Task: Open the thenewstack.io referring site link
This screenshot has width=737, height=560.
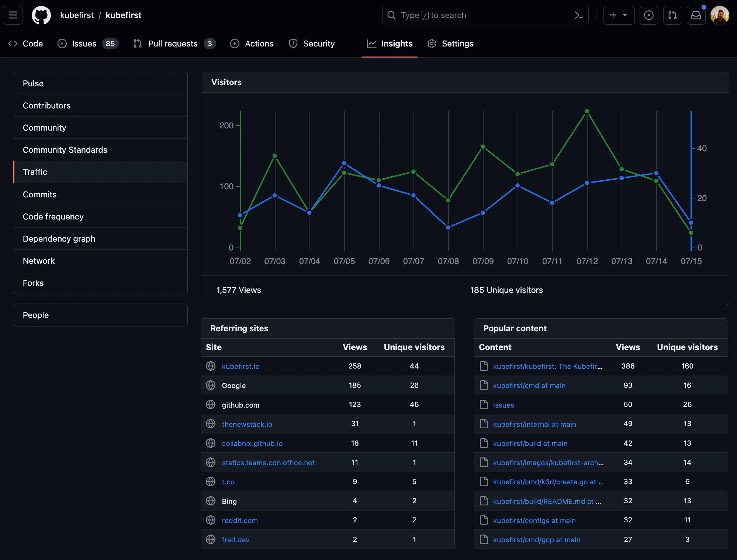Action: [x=247, y=424]
